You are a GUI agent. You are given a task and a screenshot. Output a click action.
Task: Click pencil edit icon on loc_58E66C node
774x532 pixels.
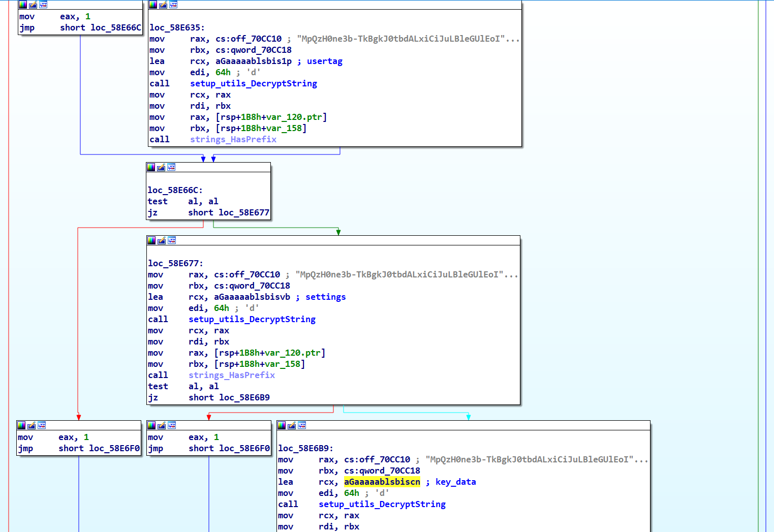pos(161,167)
